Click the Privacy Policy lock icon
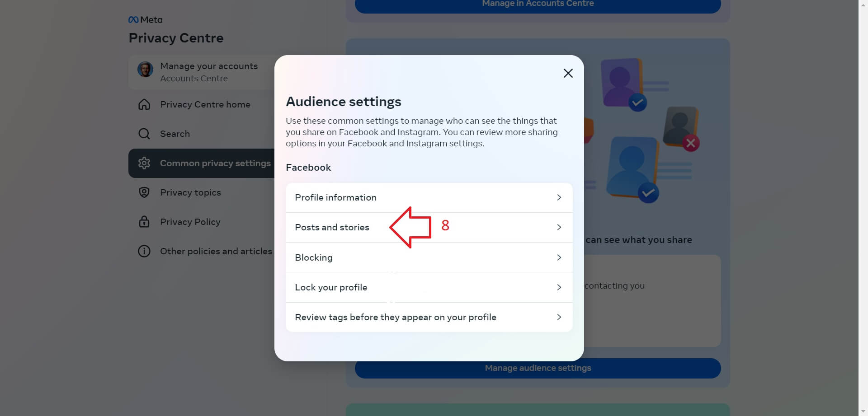This screenshot has width=868, height=416. coord(144,222)
